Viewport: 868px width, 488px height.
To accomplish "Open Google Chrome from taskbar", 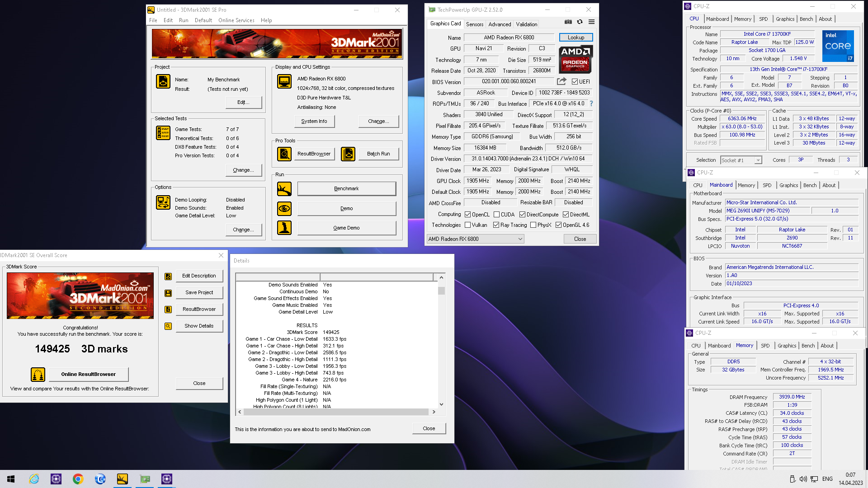I will (78, 479).
